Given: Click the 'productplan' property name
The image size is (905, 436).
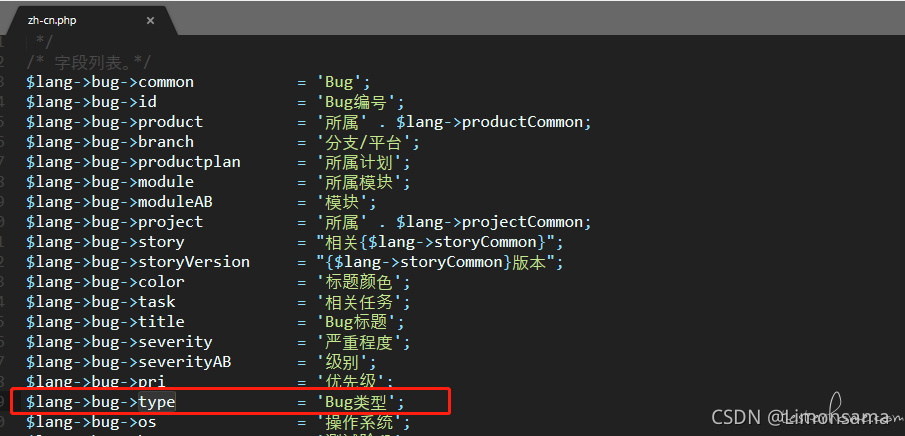Looking at the screenshot, I should click(x=189, y=162).
